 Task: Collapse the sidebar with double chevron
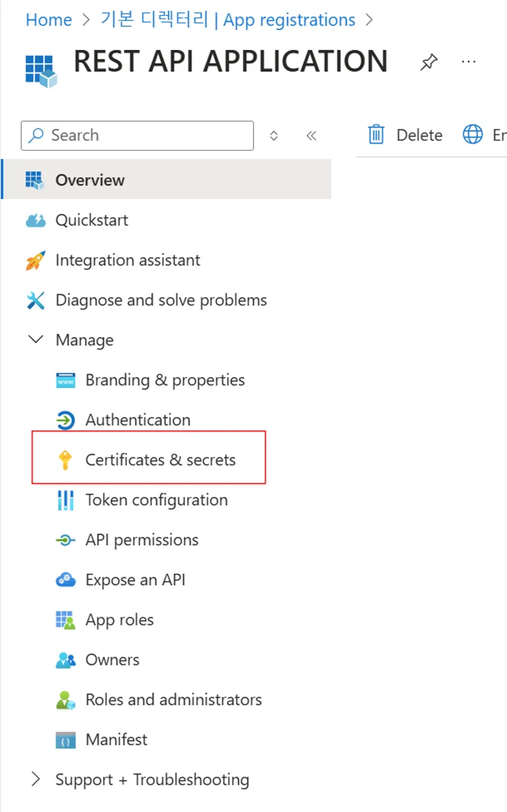coord(312,135)
